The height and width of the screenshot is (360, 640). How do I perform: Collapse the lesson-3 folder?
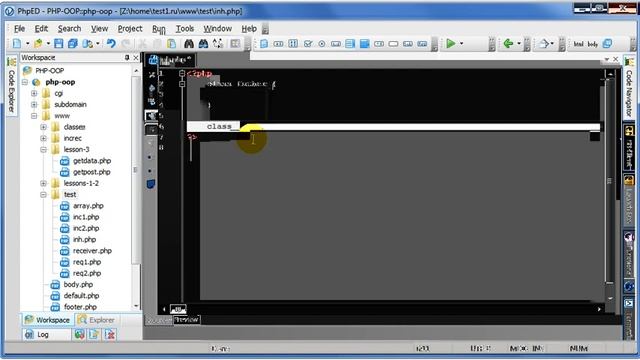44,149
